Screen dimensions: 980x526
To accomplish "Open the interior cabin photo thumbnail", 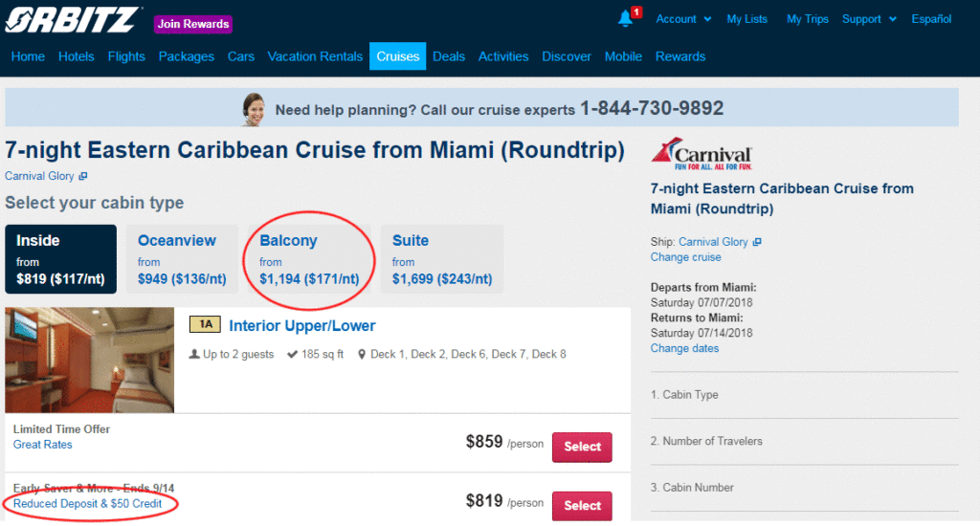I will tap(89, 360).
